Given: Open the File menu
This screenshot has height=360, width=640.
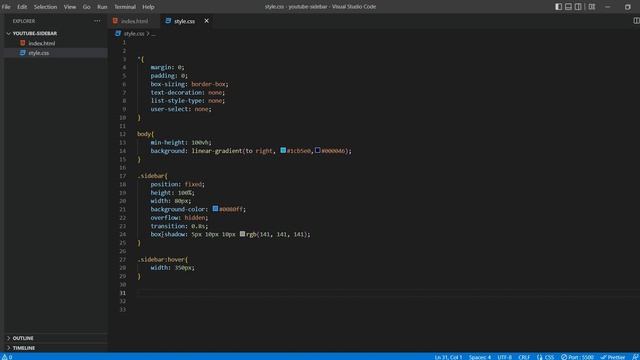Looking at the screenshot, I should 6,7.
